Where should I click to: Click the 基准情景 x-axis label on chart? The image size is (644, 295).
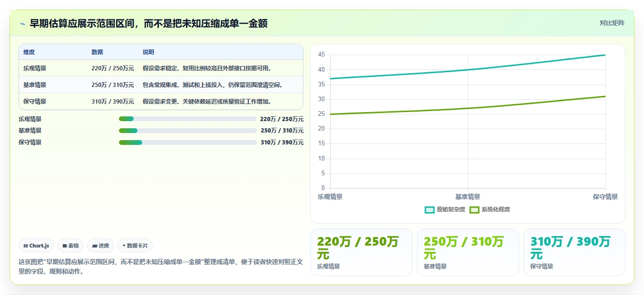[468, 197]
